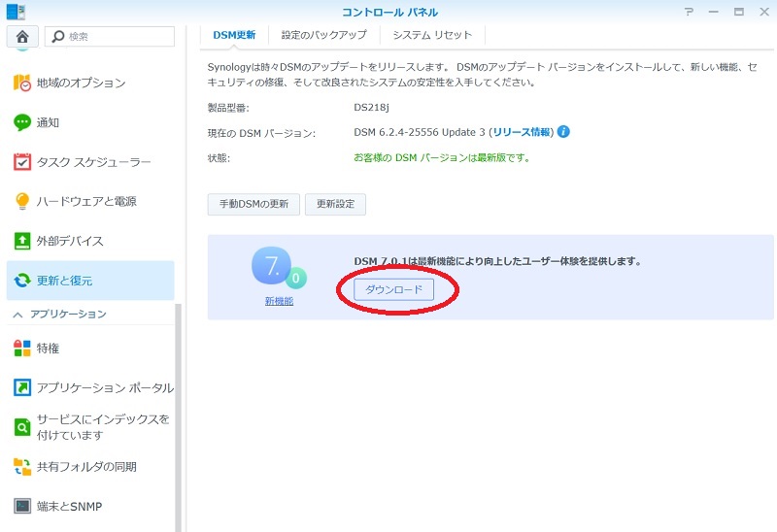The width and height of the screenshot is (777, 532).
Task: Click the DSM 6.2.4-25556 Update 3 text
Action: (420, 132)
